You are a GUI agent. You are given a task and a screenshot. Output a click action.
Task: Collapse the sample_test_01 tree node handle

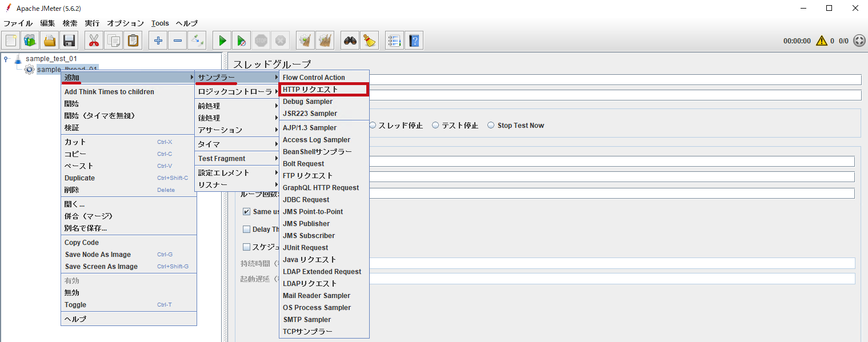click(x=7, y=58)
